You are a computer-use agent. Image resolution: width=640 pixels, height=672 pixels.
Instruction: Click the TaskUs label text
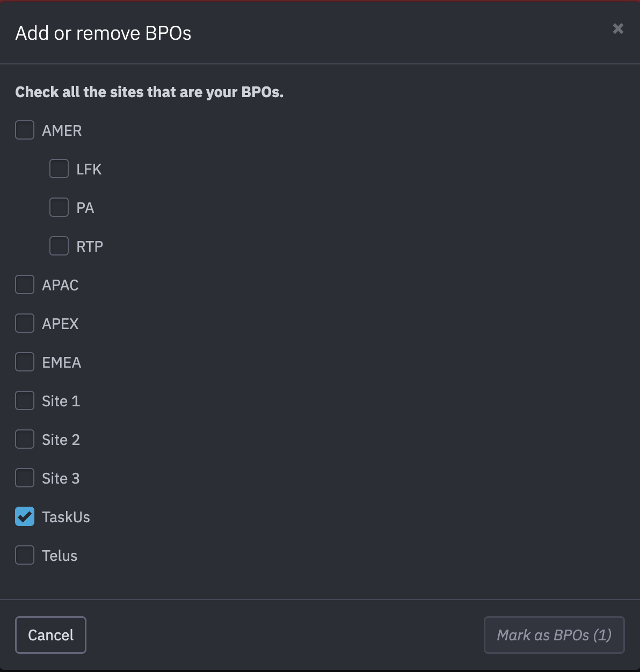pos(64,516)
